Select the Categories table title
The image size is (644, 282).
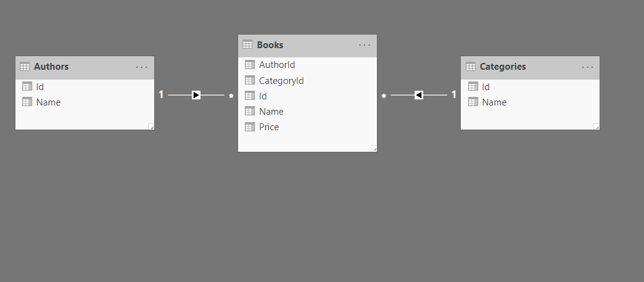pyautogui.click(x=503, y=67)
